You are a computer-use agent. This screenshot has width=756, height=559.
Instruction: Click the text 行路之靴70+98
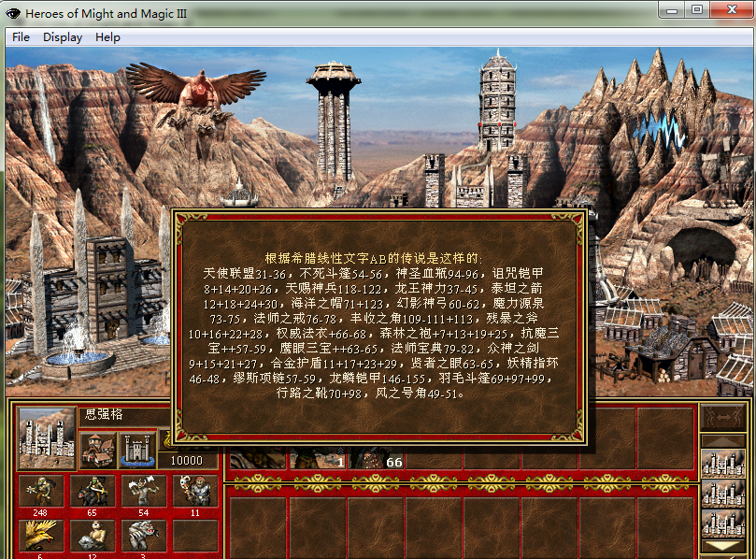coord(320,394)
